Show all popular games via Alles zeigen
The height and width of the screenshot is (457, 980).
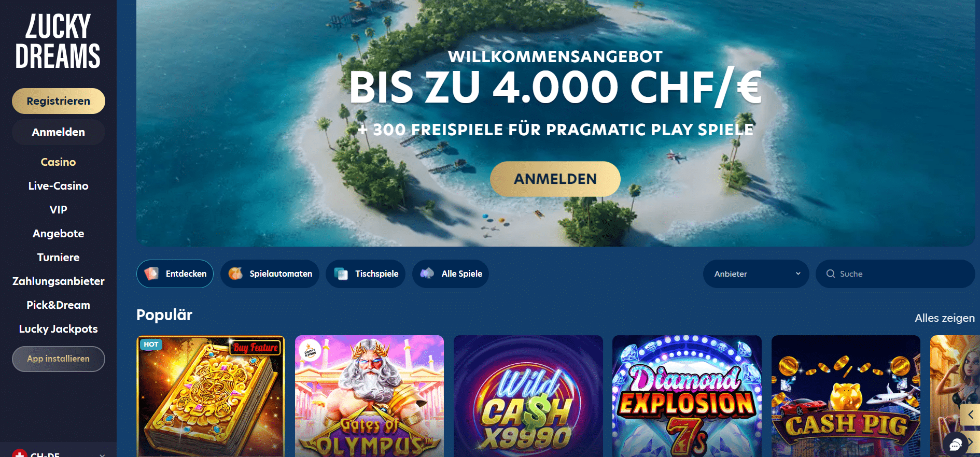coord(945,318)
